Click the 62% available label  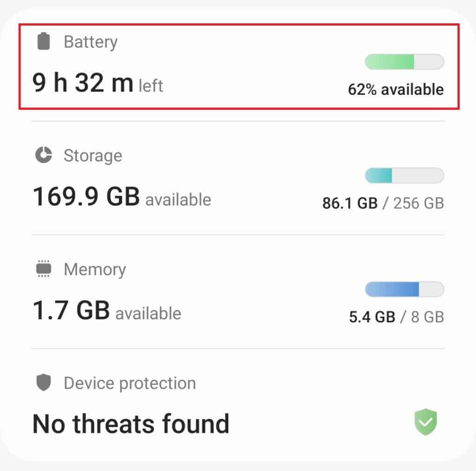click(396, 89)
